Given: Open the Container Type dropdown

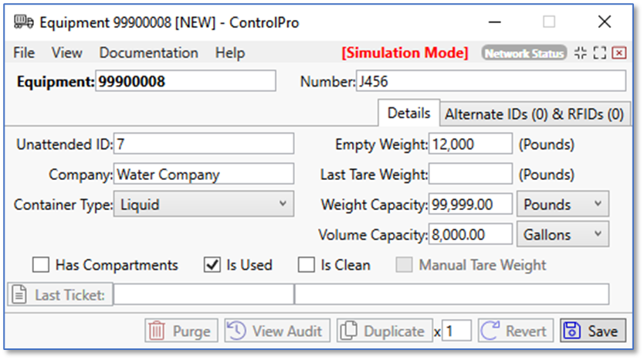Looking at the screenshot, I should (203, 205).
